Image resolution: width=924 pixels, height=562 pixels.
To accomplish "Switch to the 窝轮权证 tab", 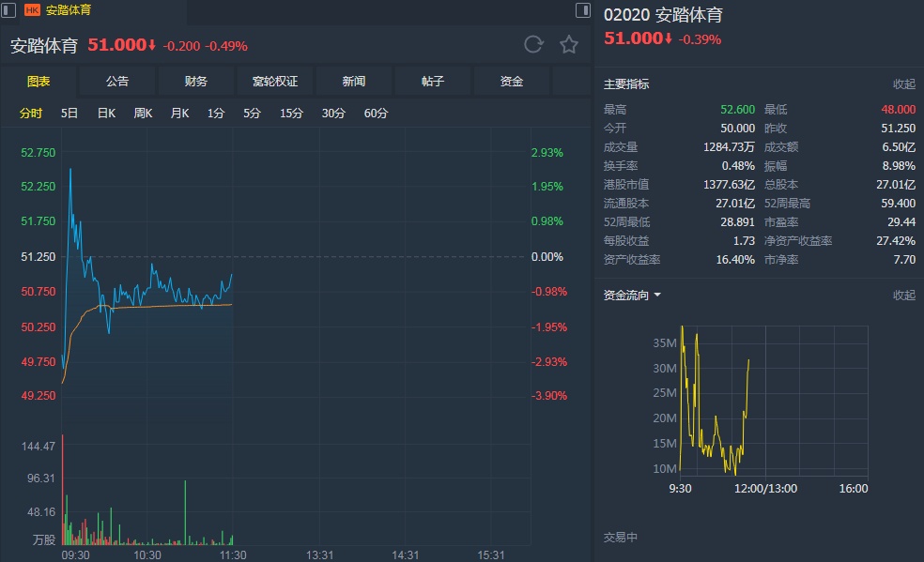I will (x=274, y=82).
